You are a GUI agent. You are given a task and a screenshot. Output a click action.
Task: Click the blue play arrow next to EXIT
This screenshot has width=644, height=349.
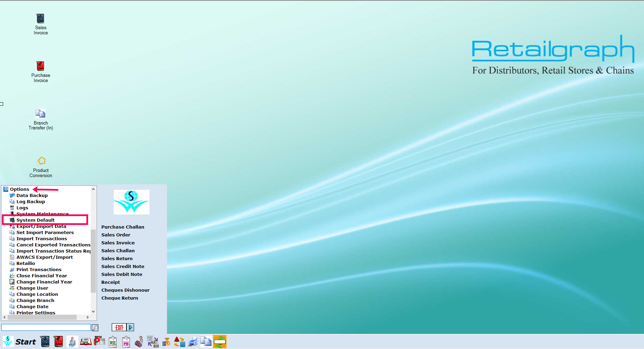coord(130,327)
